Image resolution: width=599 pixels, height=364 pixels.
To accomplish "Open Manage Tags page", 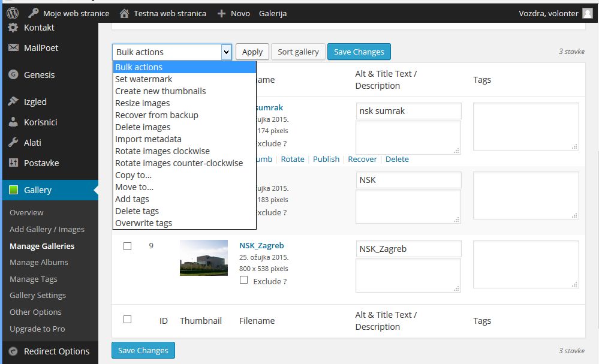I will click(x=34, y=279).
